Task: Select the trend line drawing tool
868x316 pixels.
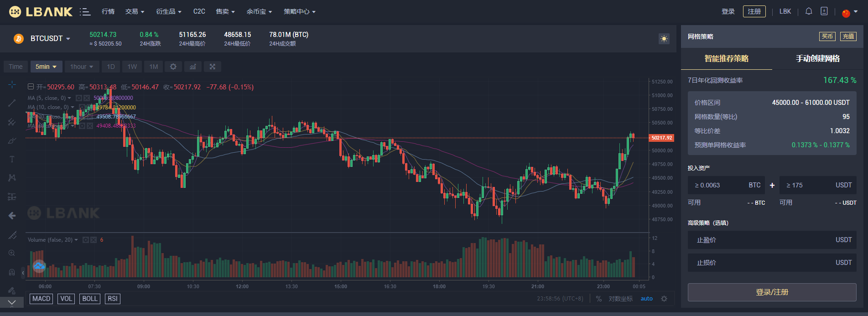Action: coord(12,103)
